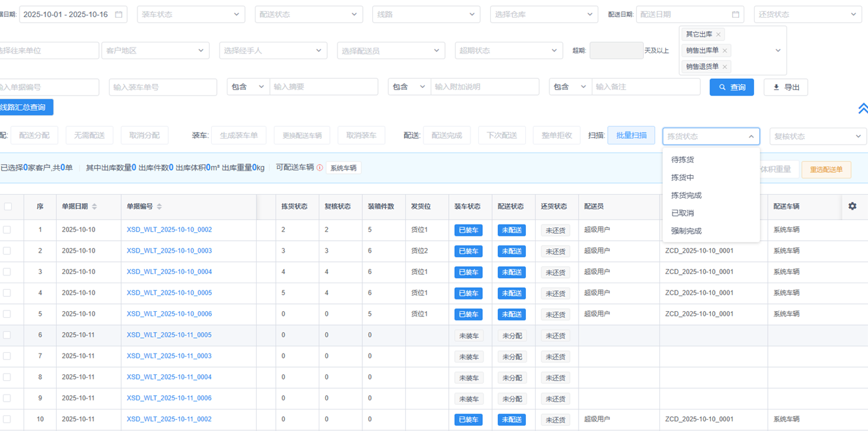868x431 pixels.
Task: Click the table settings gear icon
Action: coord(852,206)
